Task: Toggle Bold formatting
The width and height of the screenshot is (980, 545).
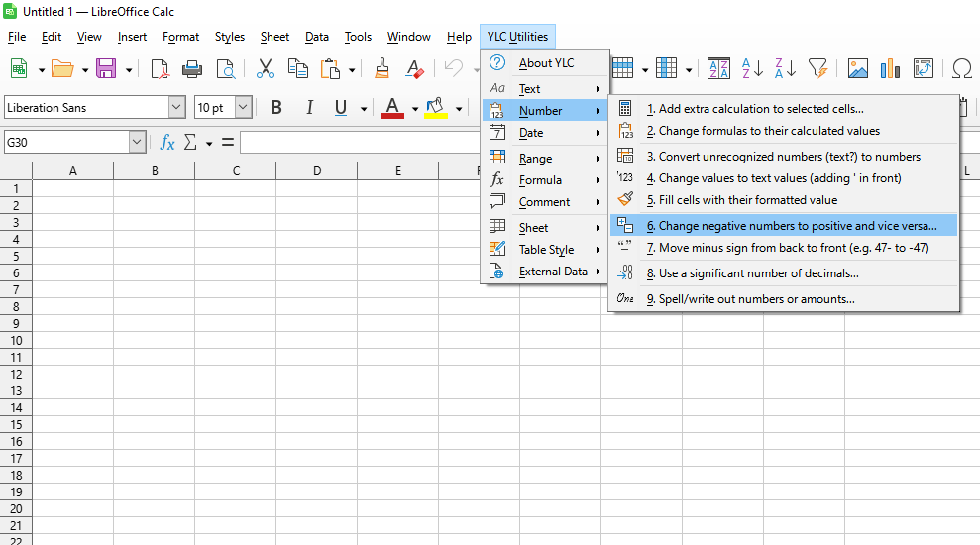Action: (x=276, y=108)
